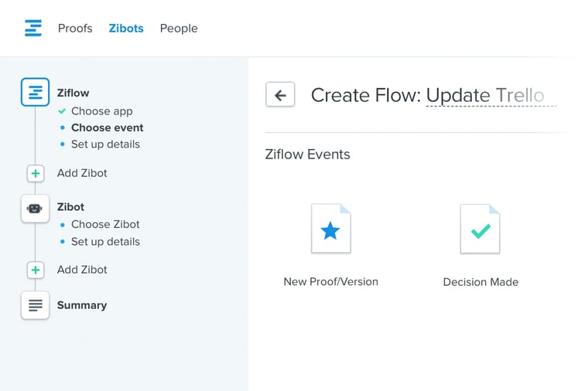Open the People tab
The height and width of the screenshot is (391, 588).
(x=179, y=29)
